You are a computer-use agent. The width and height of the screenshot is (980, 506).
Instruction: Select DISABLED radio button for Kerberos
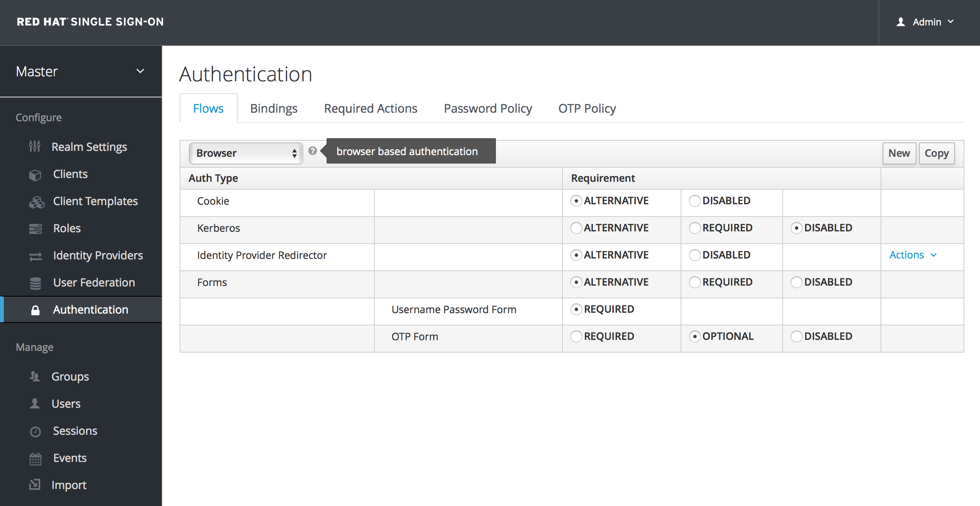click(x=795, y=228)
